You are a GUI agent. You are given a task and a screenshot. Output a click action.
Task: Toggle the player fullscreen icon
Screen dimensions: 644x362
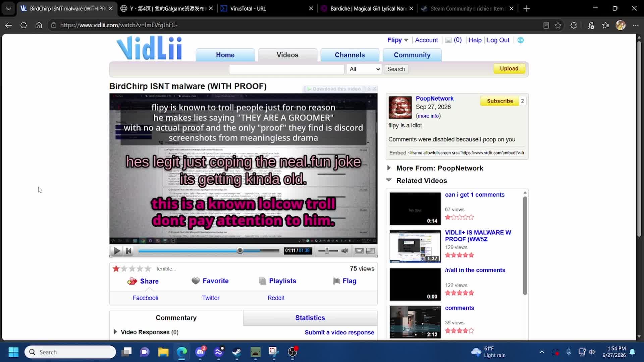pyautogui.click(x=370, y=251)
